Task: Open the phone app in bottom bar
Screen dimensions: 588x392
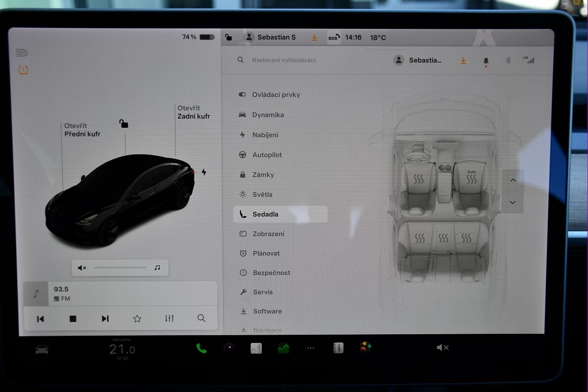Action: click(201, 348)
